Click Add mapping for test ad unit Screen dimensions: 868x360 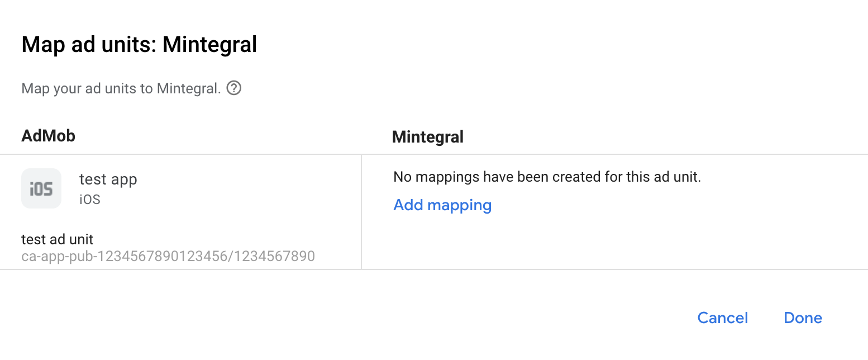442,205
